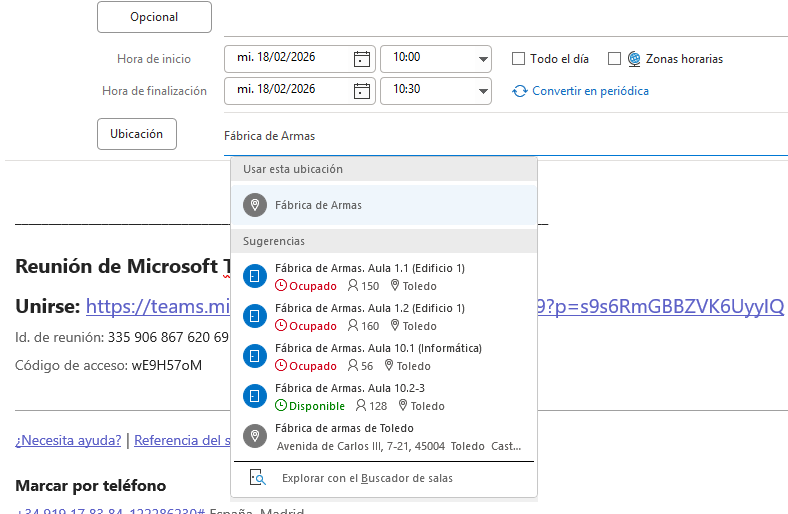Click the Hora de finalización label
The width and height of the screenshot is (788, 514).
[154, 91]
